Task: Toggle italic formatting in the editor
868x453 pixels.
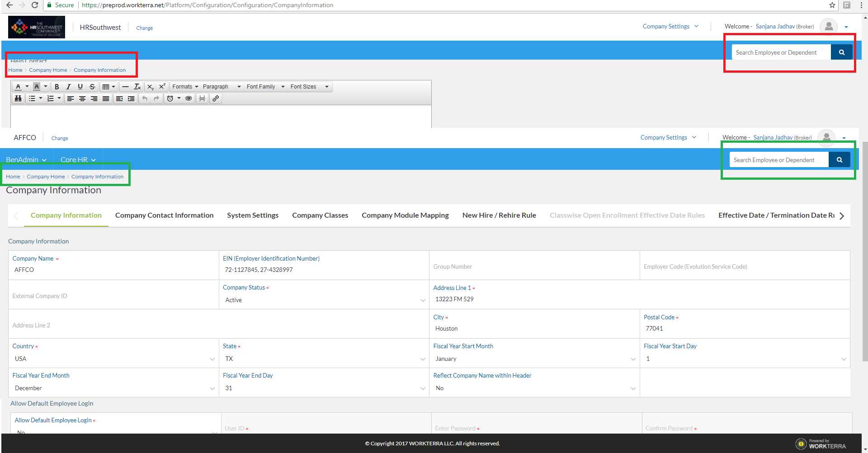Action: click(x=69, y=87)
